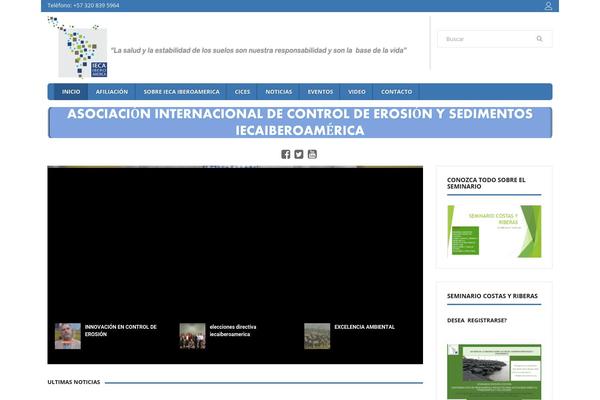
Task: Open SOBRE IECA IBEROAMERICA menu
Action: coord(181,92)
